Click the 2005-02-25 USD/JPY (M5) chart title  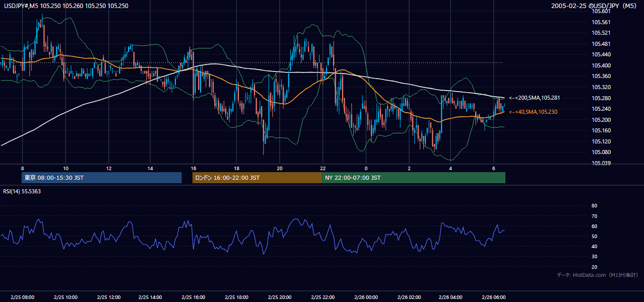595,6
